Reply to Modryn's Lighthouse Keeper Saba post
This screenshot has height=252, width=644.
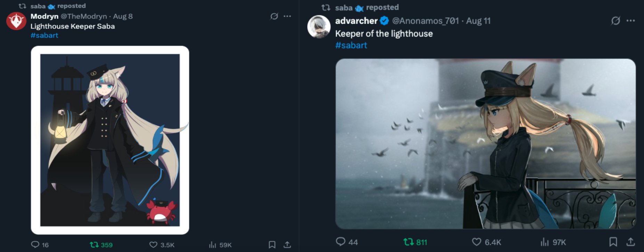[35, 245]
